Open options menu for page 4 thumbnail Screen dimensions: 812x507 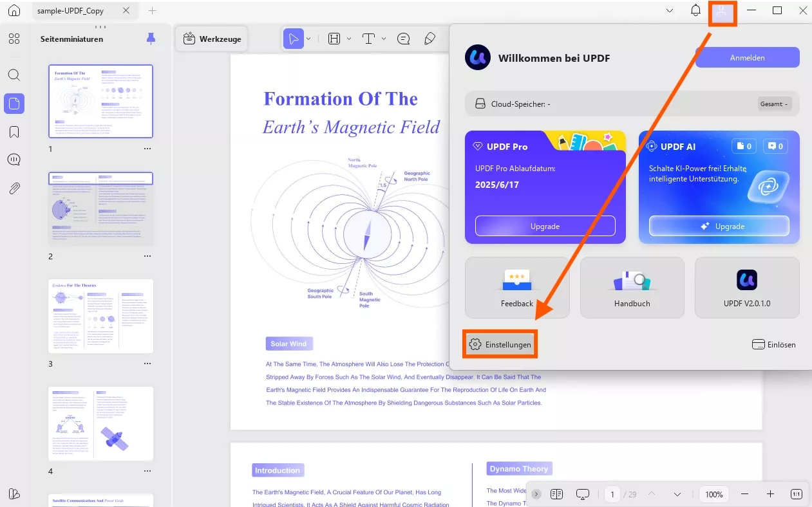click(147, 471)
